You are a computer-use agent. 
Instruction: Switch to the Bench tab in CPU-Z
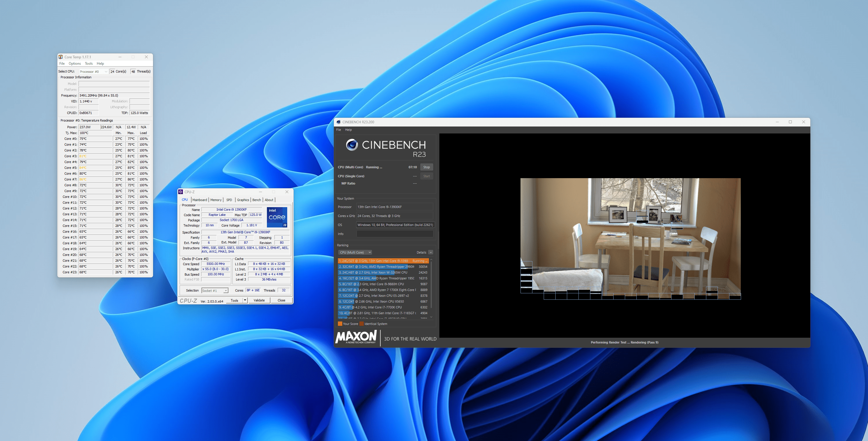257,200
